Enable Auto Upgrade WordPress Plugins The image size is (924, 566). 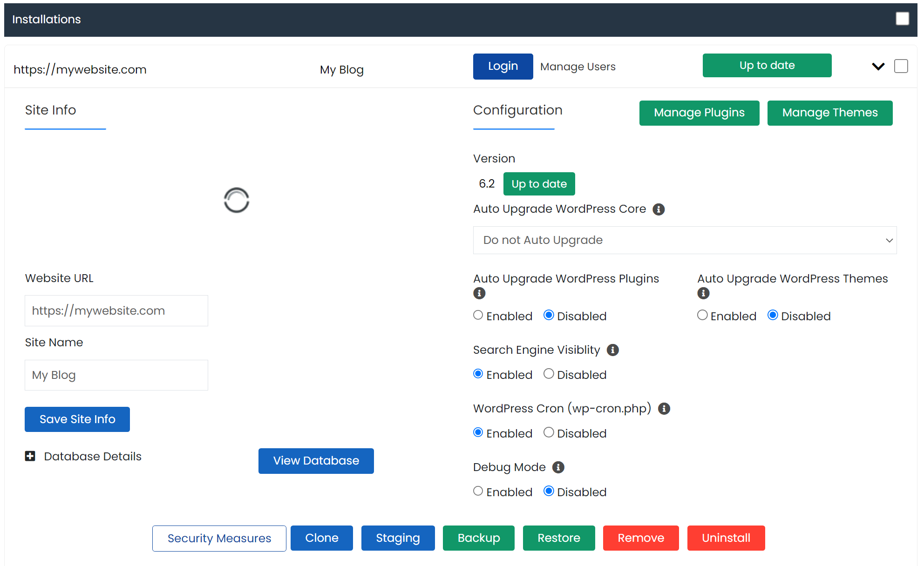pos(478,316)
